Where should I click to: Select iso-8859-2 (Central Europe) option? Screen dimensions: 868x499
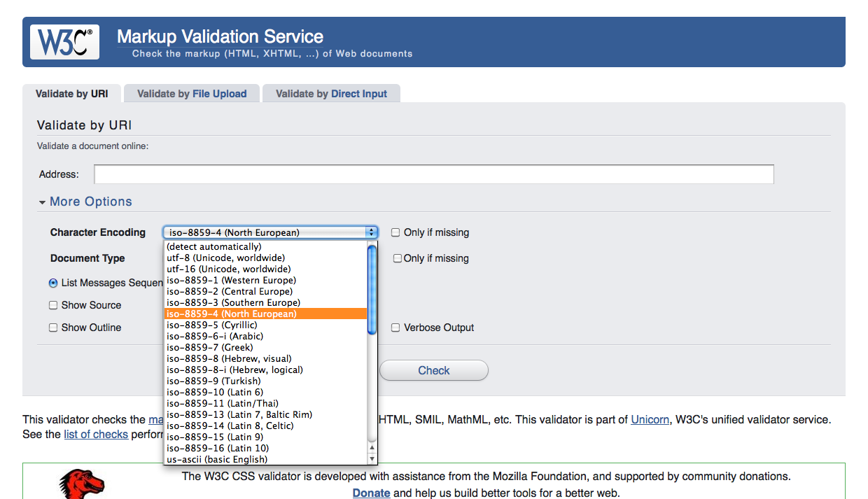(265, 291)
